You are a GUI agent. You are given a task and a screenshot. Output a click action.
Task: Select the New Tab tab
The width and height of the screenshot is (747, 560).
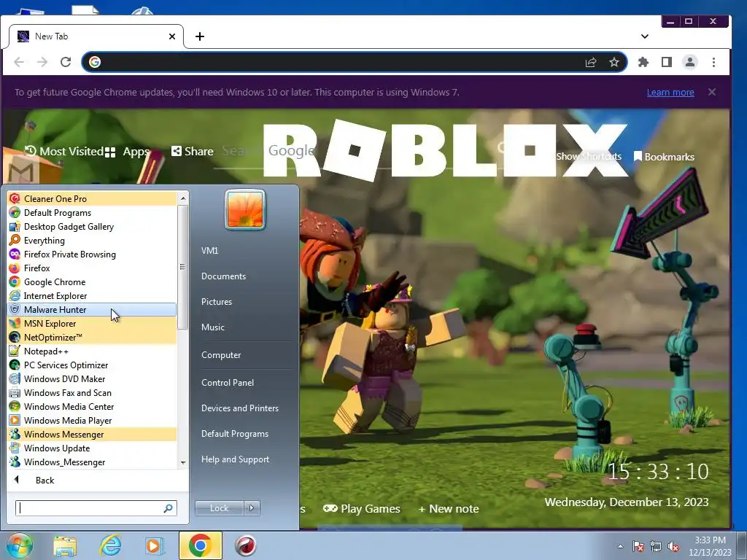(x=96, y=36)
